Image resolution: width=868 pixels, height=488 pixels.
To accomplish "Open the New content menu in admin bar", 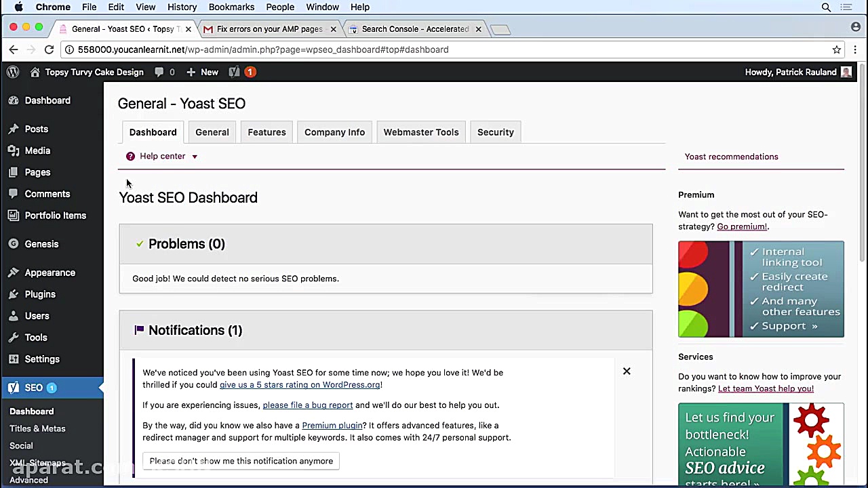I will click(x=203, y=72).
